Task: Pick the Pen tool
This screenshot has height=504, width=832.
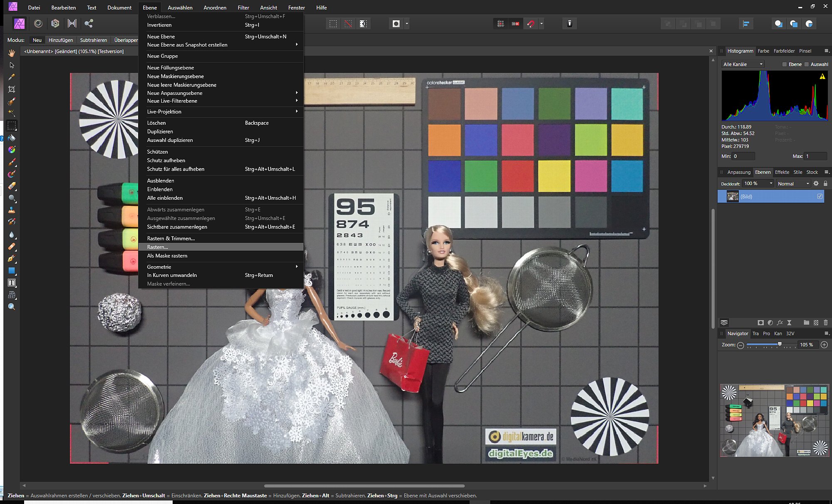Action: (12, 259)
